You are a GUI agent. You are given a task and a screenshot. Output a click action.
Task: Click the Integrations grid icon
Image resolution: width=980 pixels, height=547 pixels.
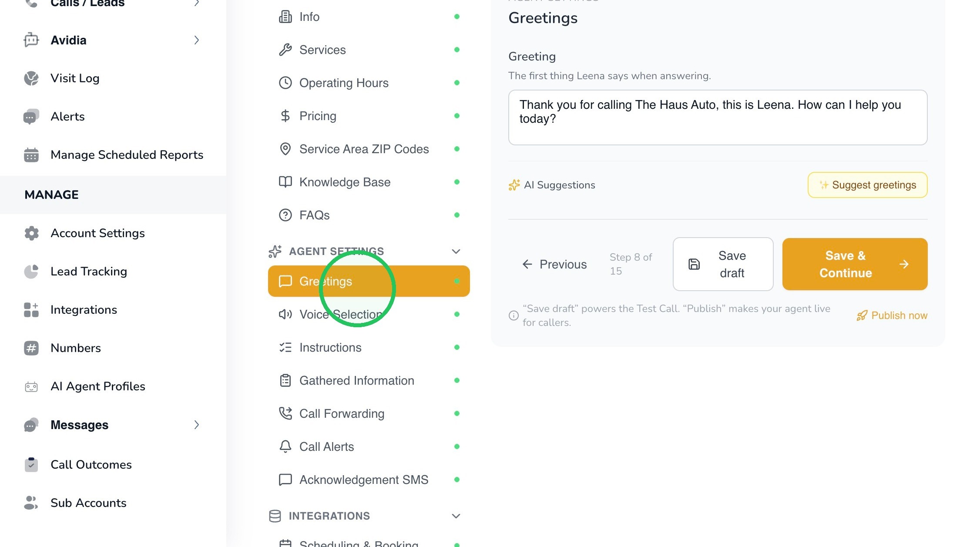click(x=31, y=310)
